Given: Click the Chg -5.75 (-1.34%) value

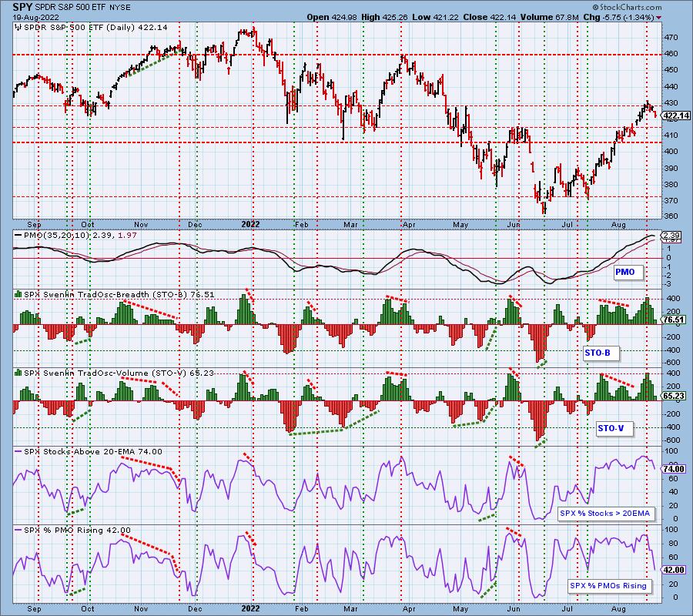Looking at the screenshot, I should [618, 17].
